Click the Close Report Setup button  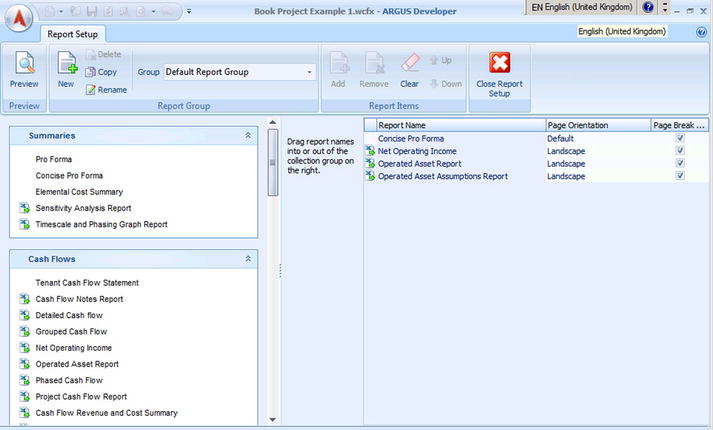tap(499, 74)
